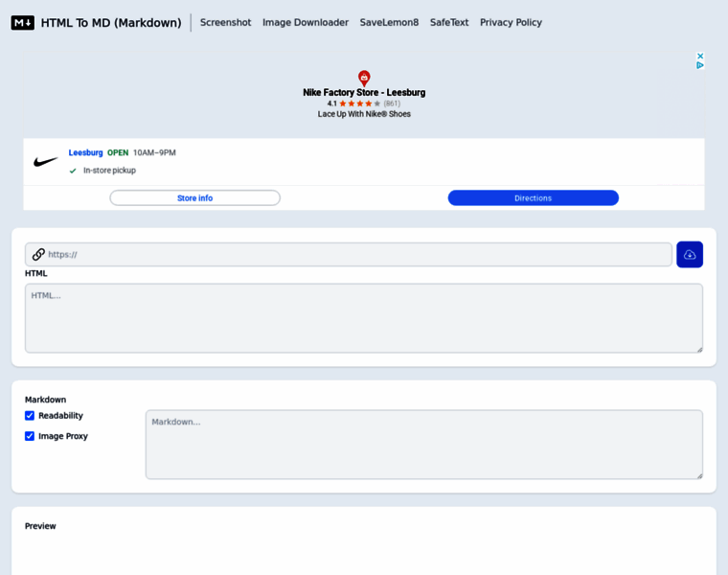Viewport: 728px width, 575px height.
Task: Toggle the Readability checkbox
Action: [x=30, y=416]
